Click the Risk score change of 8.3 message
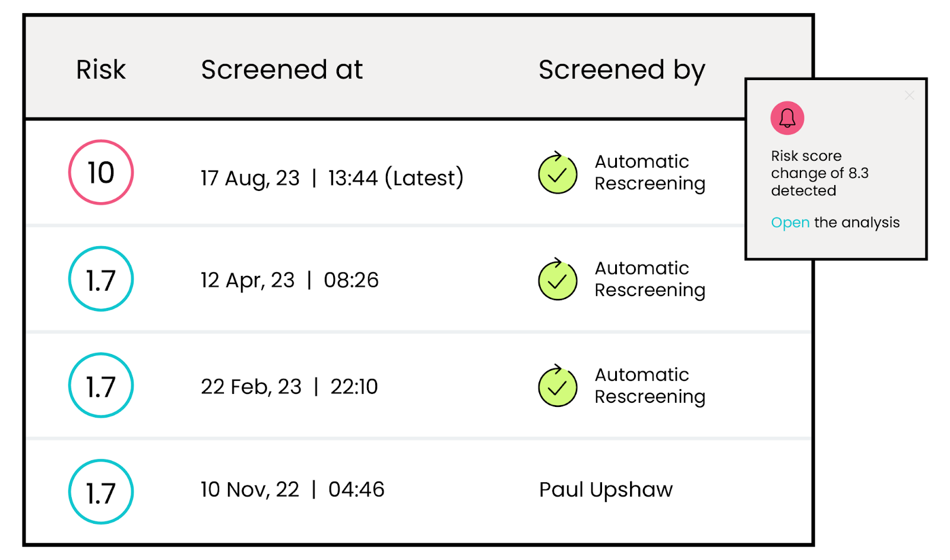Screen dimensions: 950x560 [819, 173]
